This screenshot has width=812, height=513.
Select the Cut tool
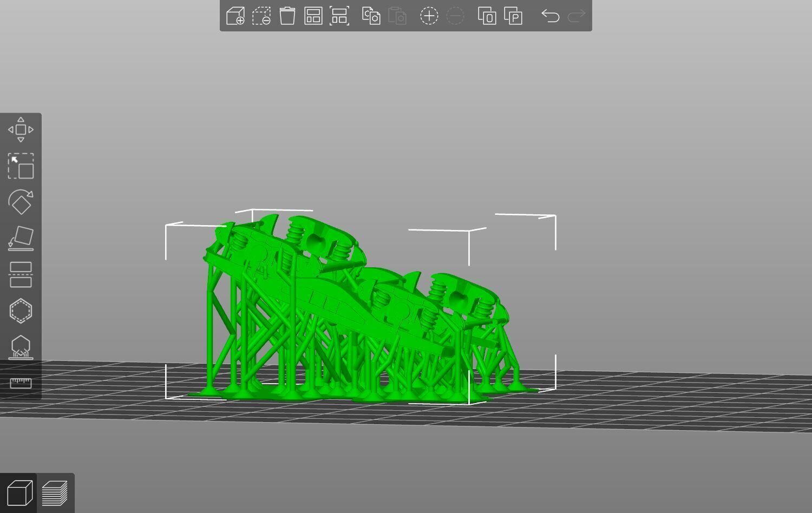click(21, 274)
